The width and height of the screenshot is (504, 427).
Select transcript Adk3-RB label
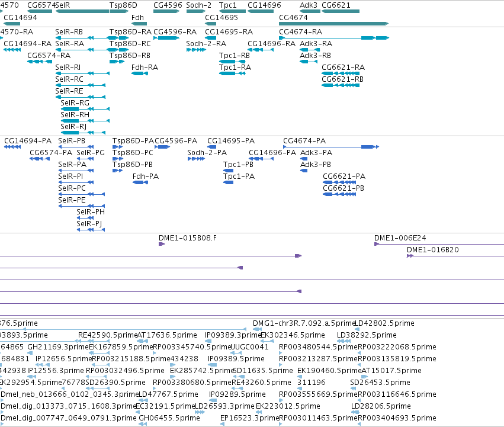coord(315,56)
